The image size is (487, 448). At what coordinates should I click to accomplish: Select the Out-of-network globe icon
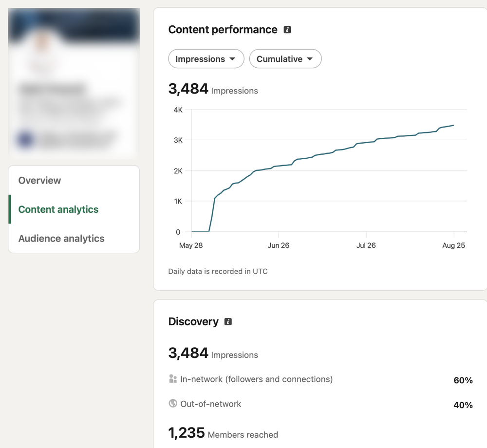point(173,403)
